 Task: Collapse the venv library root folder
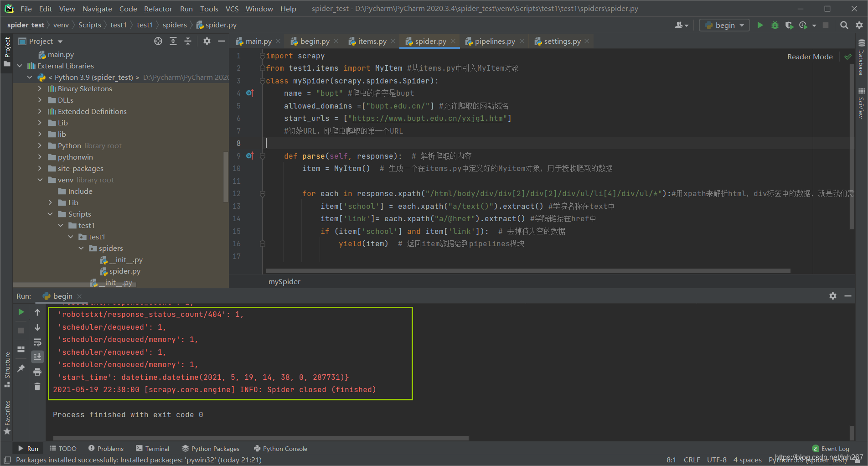[40, 180]
